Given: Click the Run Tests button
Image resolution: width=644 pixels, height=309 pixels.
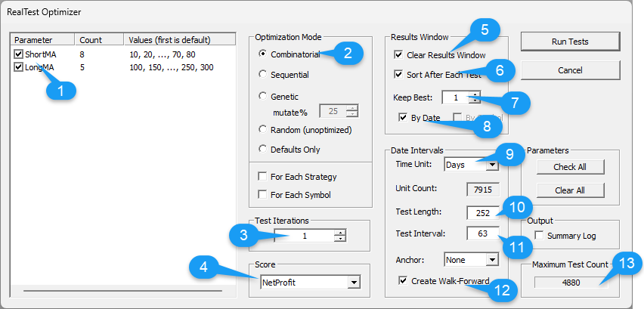Looking at the screenshot, I should point(570,42).
